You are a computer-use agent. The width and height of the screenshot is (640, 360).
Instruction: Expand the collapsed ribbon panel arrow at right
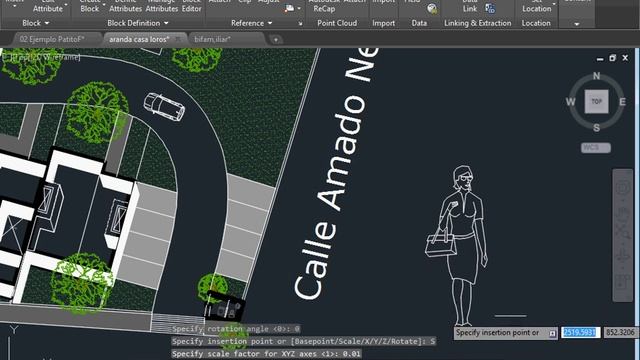[x=576, y=24]
